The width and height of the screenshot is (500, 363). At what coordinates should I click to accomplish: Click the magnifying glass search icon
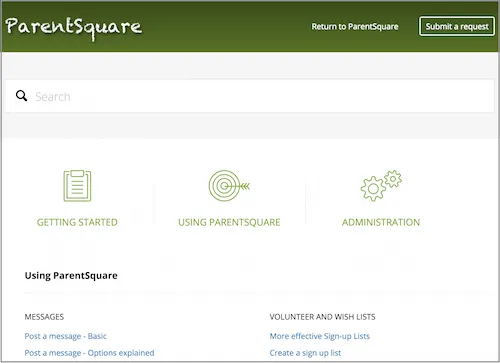tap(22, 96)
